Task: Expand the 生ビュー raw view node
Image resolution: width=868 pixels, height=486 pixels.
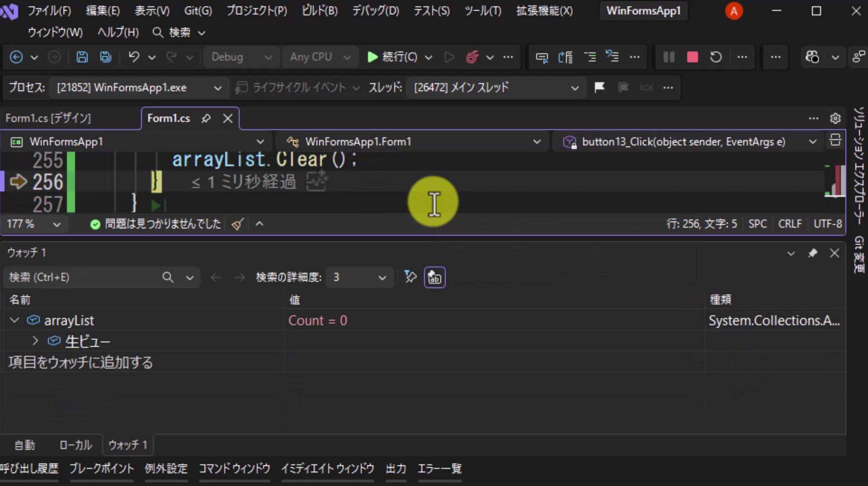Action: [35, 341]
